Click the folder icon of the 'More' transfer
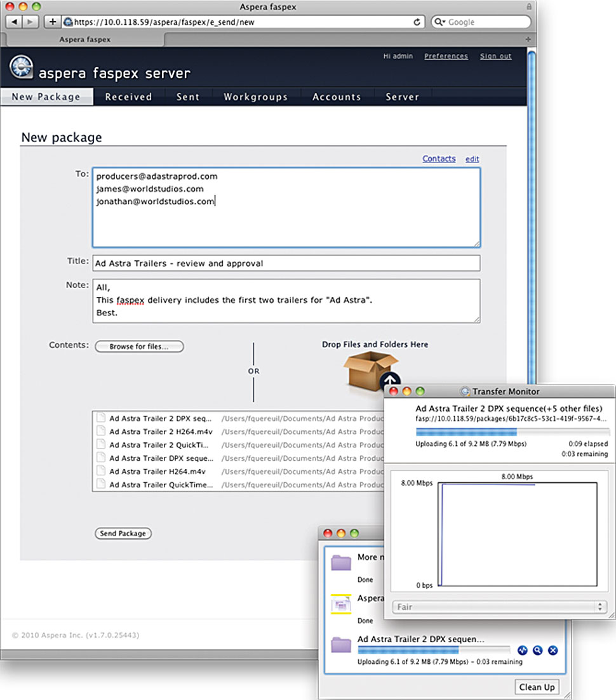The width and height of the screenshot is (616, 700). pyautogui.click(x=341, y=562)
